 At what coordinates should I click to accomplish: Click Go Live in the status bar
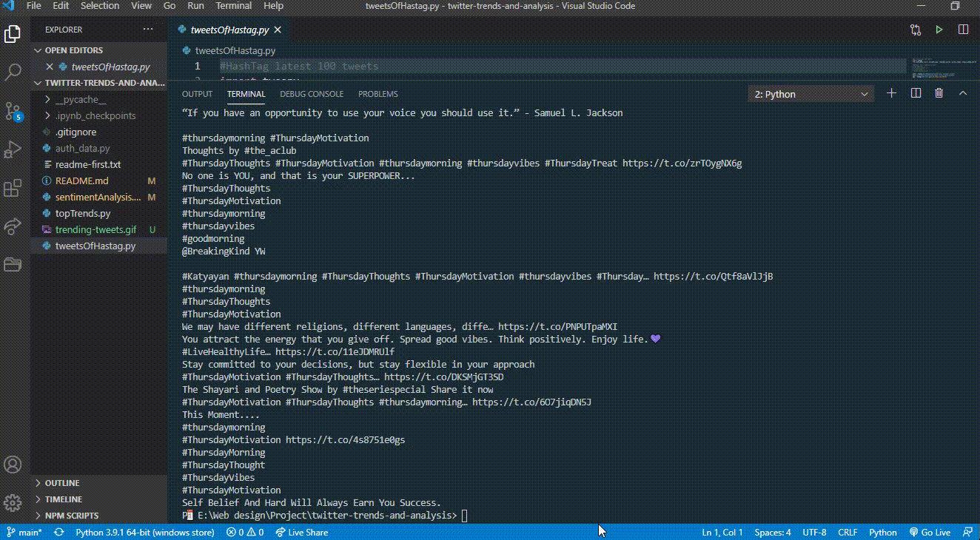coord(929,532)
